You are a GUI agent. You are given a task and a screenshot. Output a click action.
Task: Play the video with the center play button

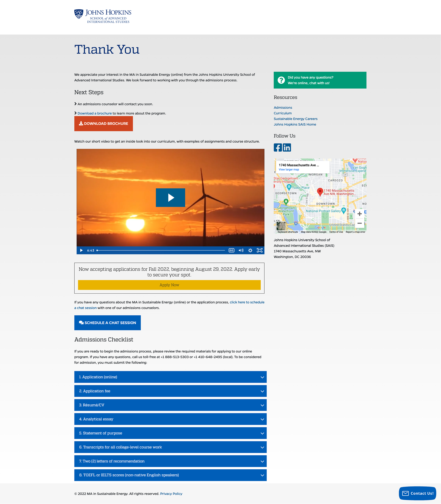[170, 197]
